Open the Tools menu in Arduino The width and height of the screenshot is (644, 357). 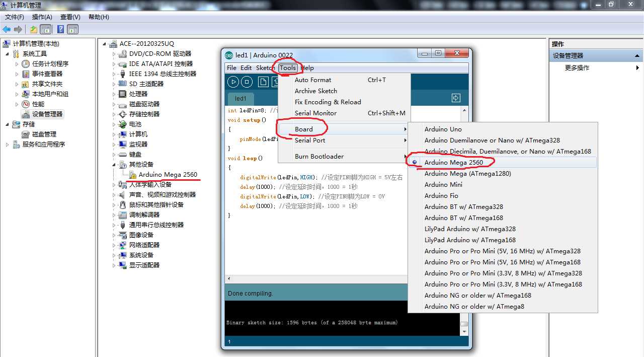click(288, 68)
